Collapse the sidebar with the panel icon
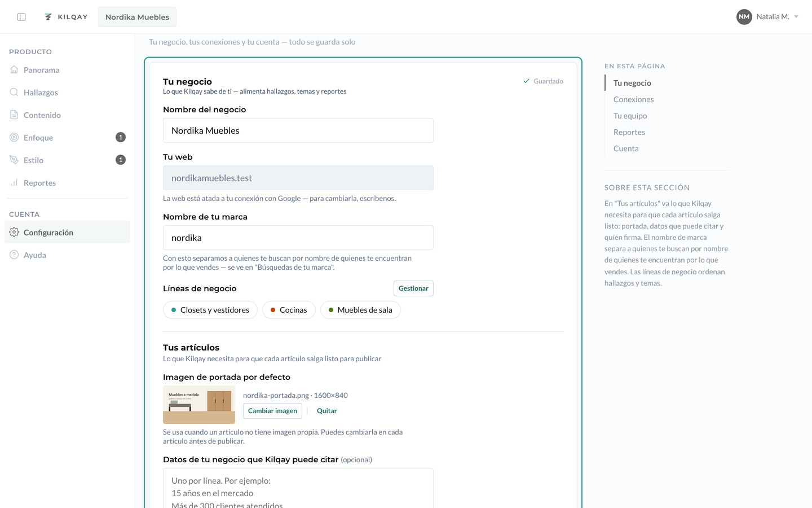This screenshot has height=508, width=812. 21,17
